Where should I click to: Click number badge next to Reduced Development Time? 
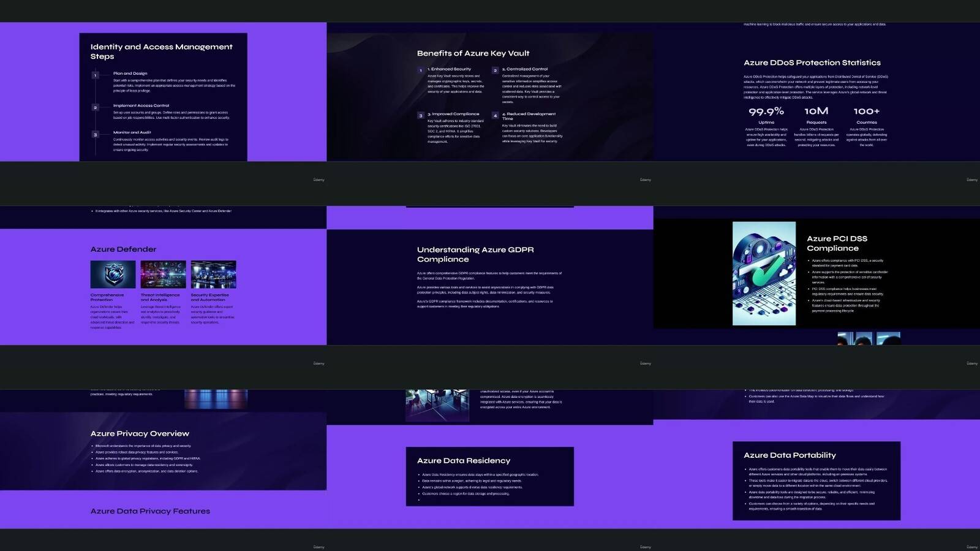coord(496,115)
